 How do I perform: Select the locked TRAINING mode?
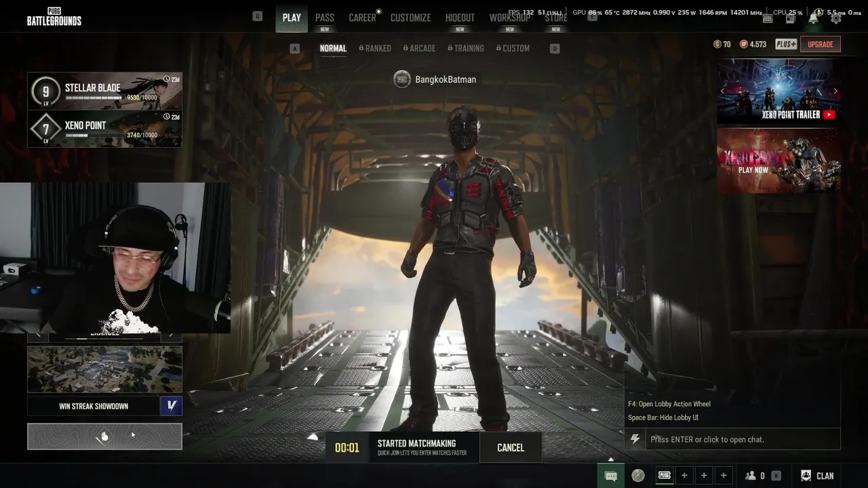tap(466, 48)
